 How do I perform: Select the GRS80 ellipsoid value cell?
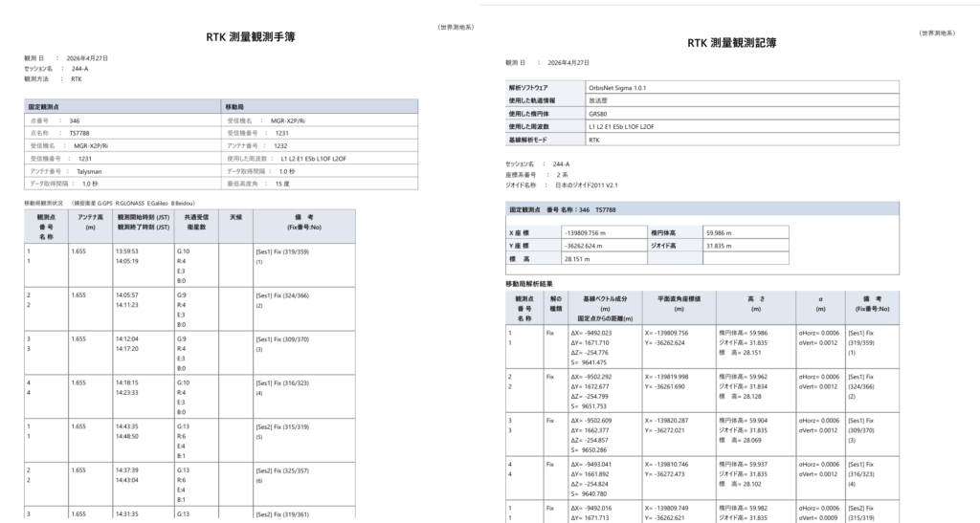pos(599,113)
